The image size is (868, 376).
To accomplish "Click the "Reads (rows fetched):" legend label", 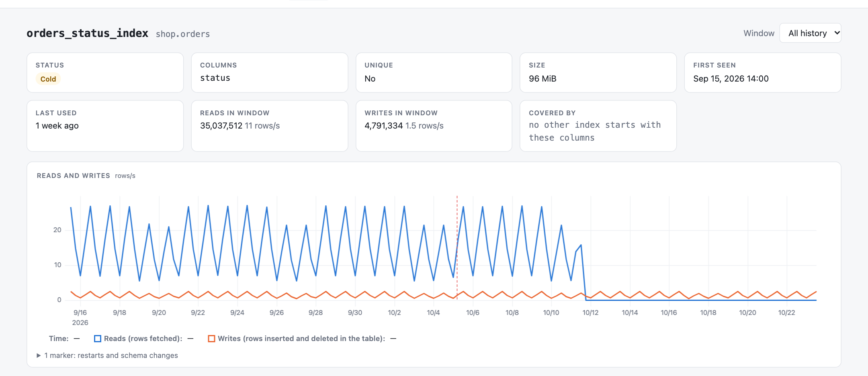I will coord(143,339).
